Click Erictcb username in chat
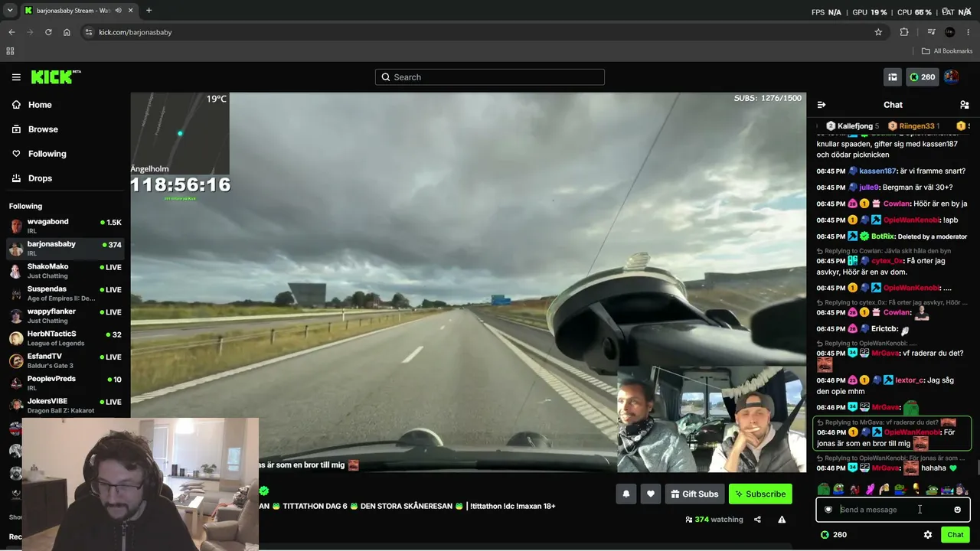Viewport: 980px width, 551px height. (x=884, y=329)
